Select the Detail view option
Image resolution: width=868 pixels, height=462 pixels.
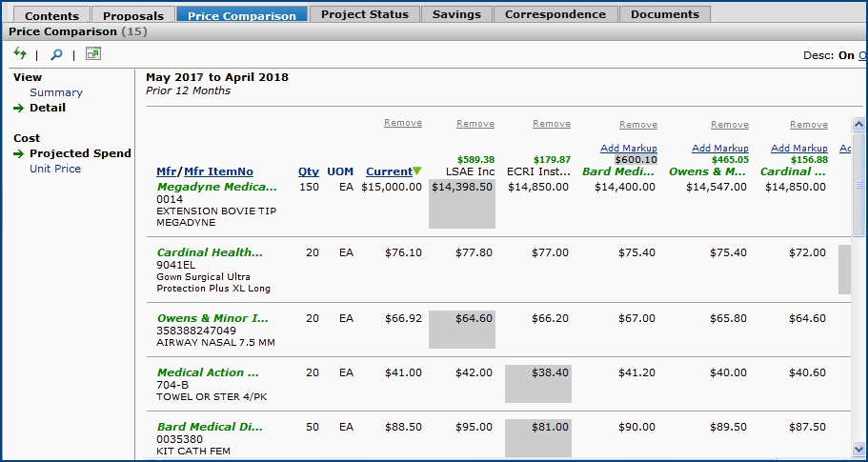[48, 108]
